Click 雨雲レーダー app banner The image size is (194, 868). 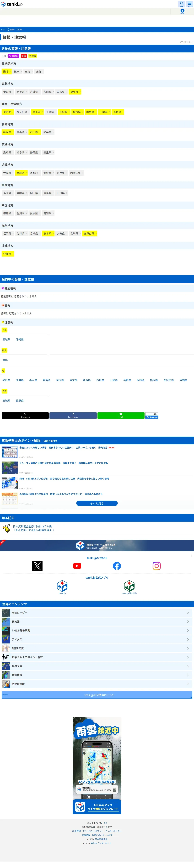click(97, 545)
